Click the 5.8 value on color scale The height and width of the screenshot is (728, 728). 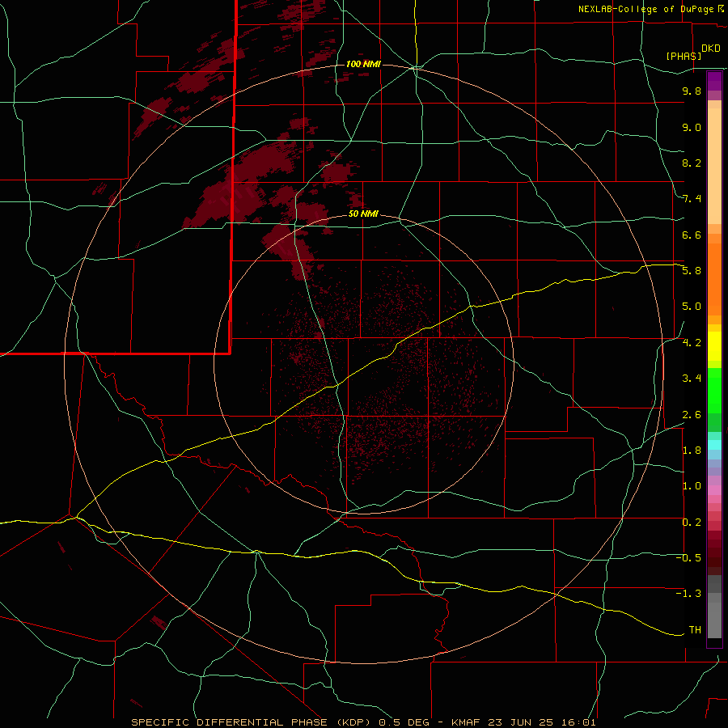(692, 271)
